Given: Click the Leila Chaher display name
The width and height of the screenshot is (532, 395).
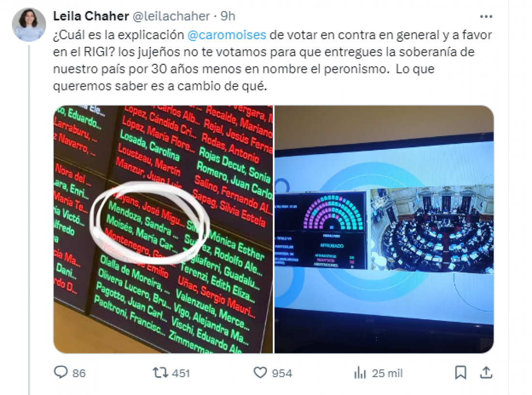Looking at the screenshot, I should [x=91, y=16].
